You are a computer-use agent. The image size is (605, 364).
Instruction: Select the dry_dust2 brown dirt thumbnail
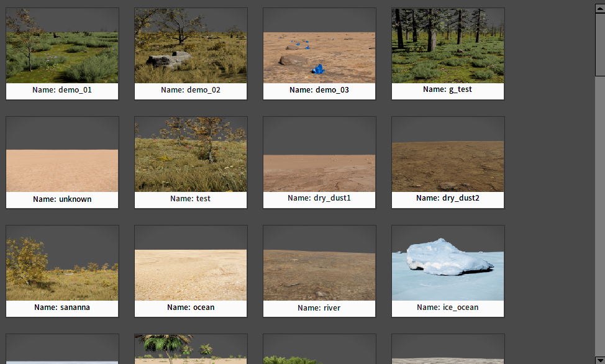448,155
